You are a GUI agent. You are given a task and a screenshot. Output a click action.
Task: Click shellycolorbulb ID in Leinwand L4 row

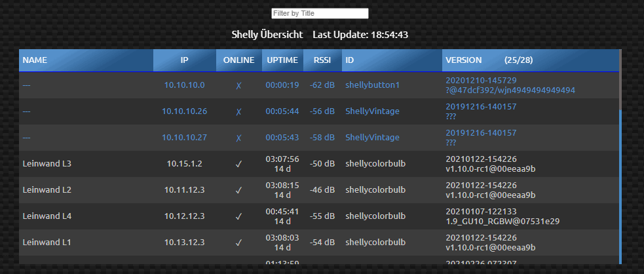click(375, 216)
